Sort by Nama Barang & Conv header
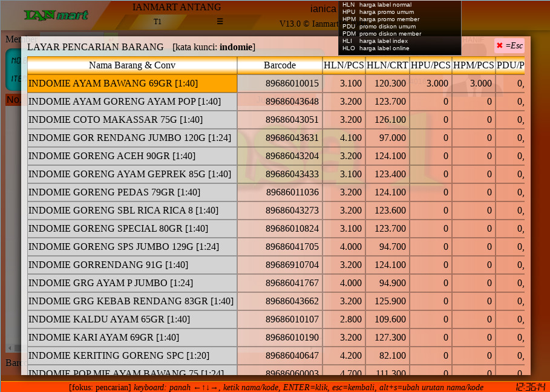Screen dimensions: 550x392 pyautogui.click(x=132, y=65)
